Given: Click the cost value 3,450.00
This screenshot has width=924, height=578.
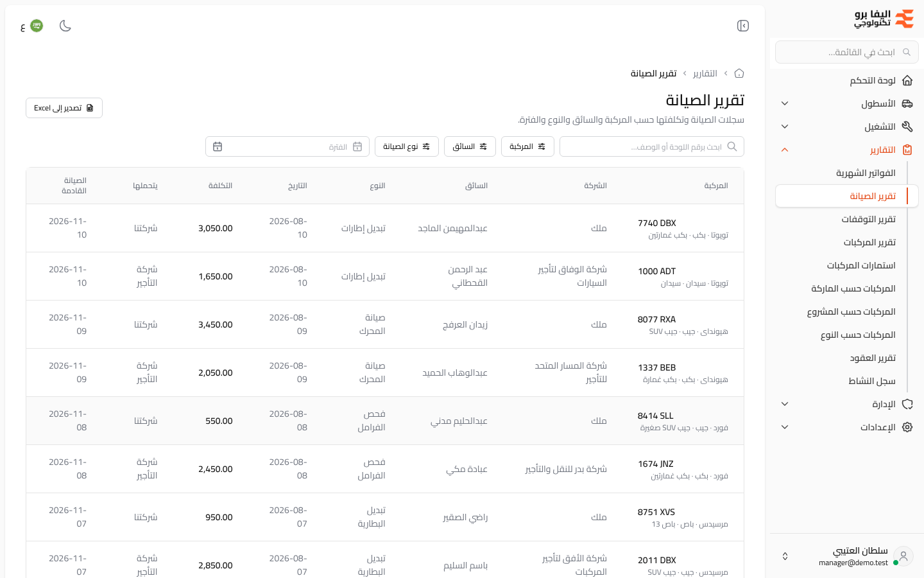Looking at the screenshot, I should click(216, 324).
